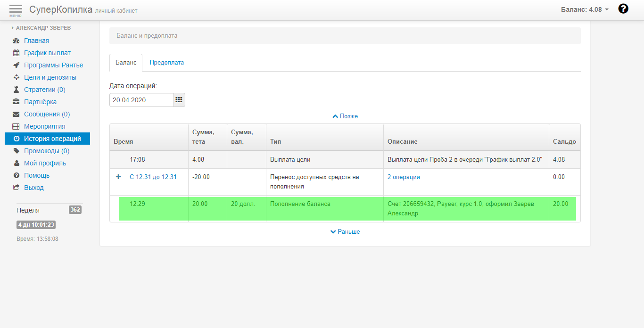Image resolution: width=644 pixels, height=328 pixels.
Task: Show later operations with Позже
Action: tap(345, 116)
